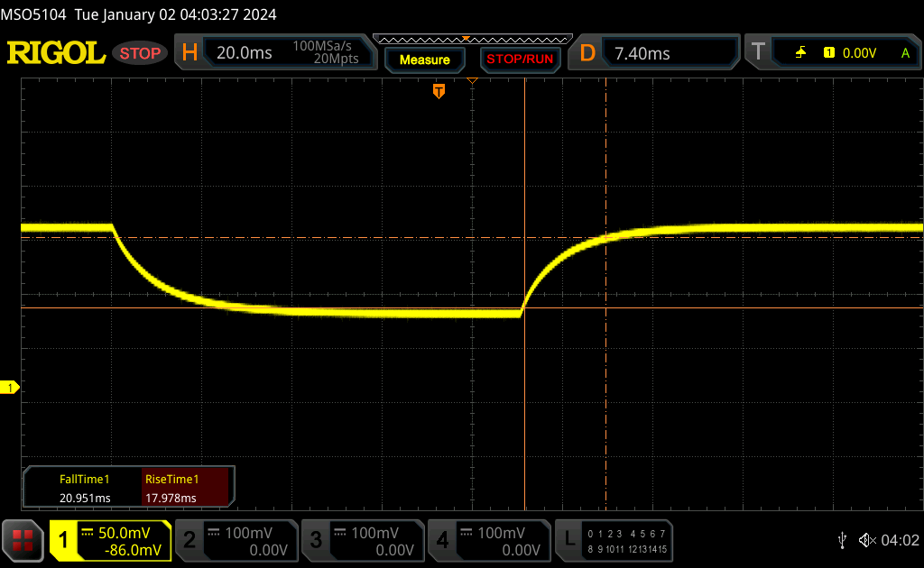This screenshot has width=924, height=568.
Task: Click the Measure button
Action: 425,60
